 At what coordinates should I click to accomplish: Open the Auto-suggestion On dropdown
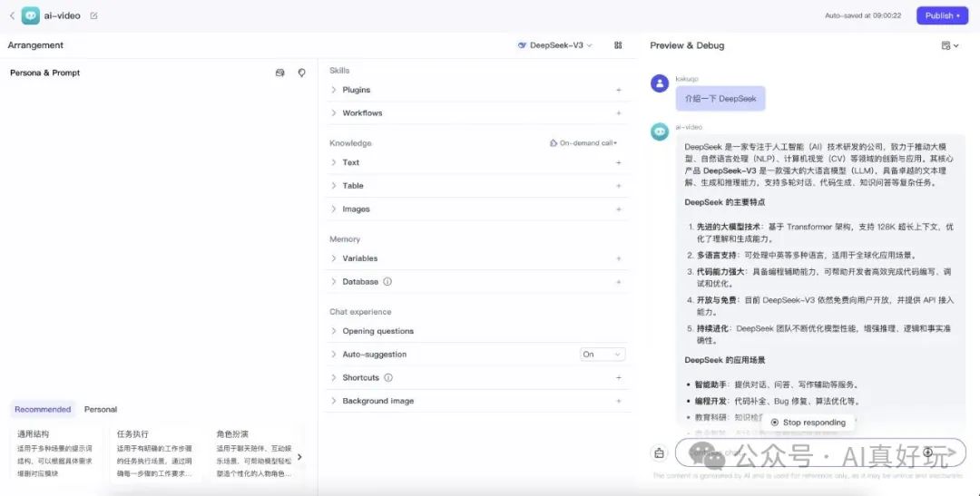click(603, 355)
